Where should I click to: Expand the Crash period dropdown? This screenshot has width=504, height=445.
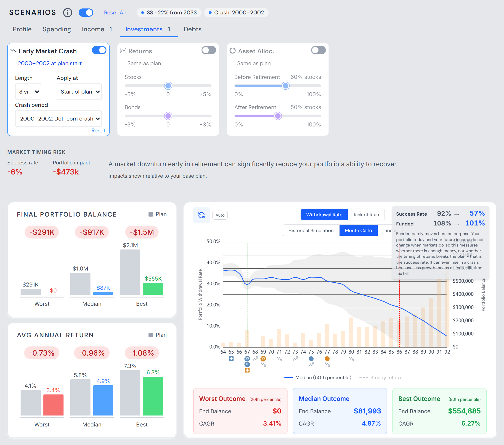[x=58, y=119]
